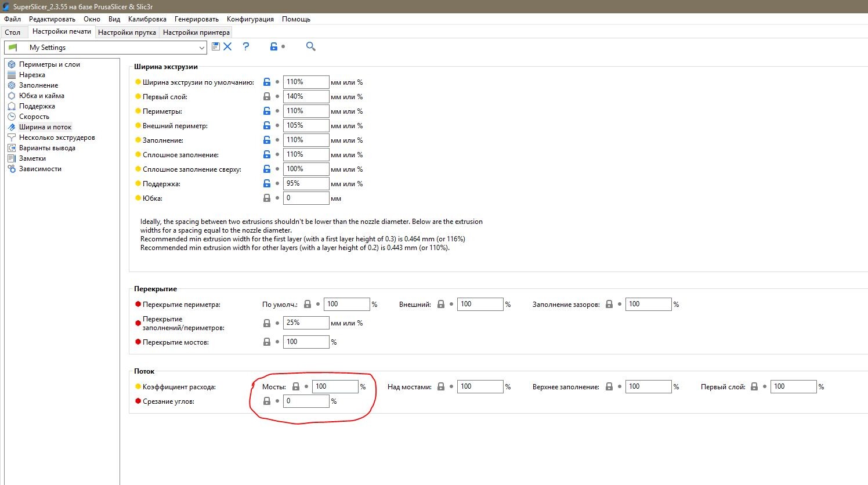
Task: Open the Генерировать menu
Action: (x=197, y=19)
